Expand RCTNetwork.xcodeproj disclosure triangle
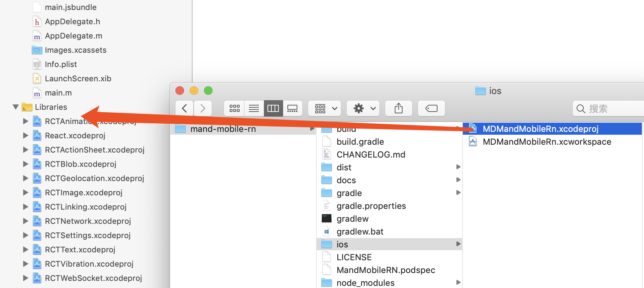This screenshot has width=644, height=288. pyautogui.click(x=26, y=221)
